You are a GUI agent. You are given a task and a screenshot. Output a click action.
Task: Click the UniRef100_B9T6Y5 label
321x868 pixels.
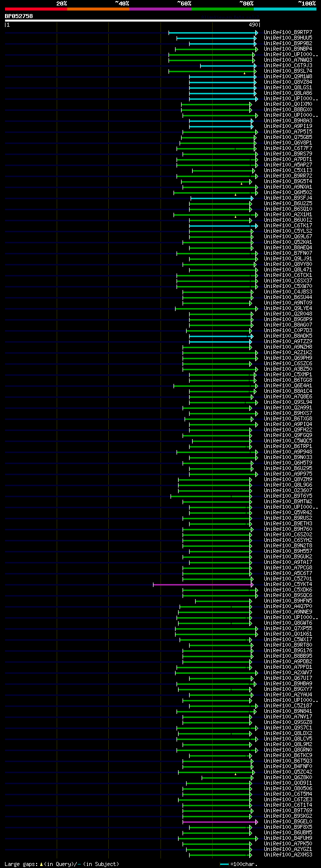[x=288, y=496]
